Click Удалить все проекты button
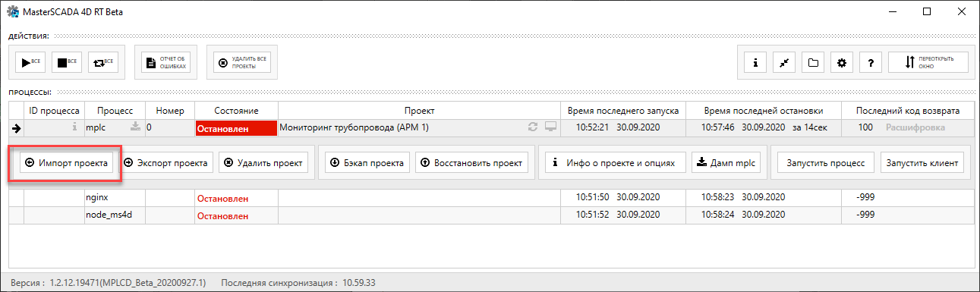The image size is (980, 292). 242,62
